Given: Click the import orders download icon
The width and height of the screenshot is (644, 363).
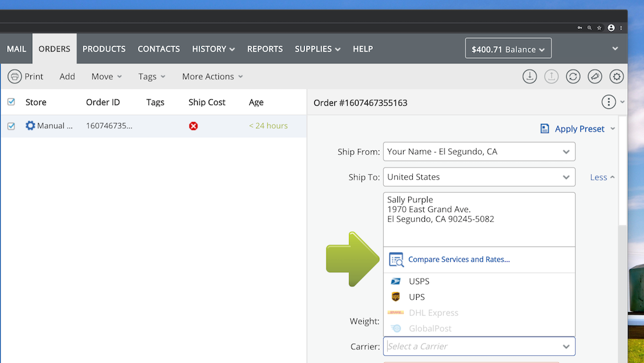Looking at the screenshot, I should click(x=529, y=76).
